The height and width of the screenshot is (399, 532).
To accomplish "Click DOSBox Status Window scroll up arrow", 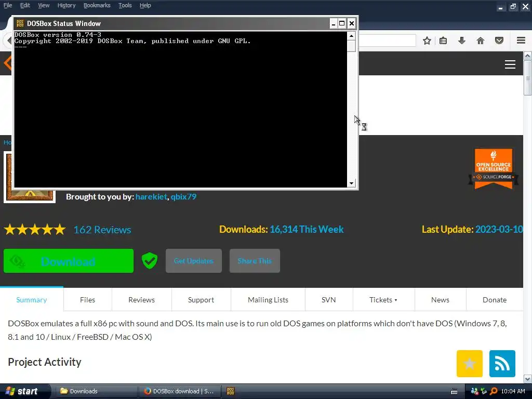I will tap(352, 36).
